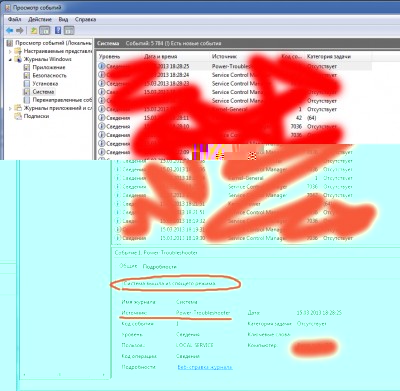This screenshot has height=391, width=400.
Task: Select the Установка log item
Action: tap(45, 84)
